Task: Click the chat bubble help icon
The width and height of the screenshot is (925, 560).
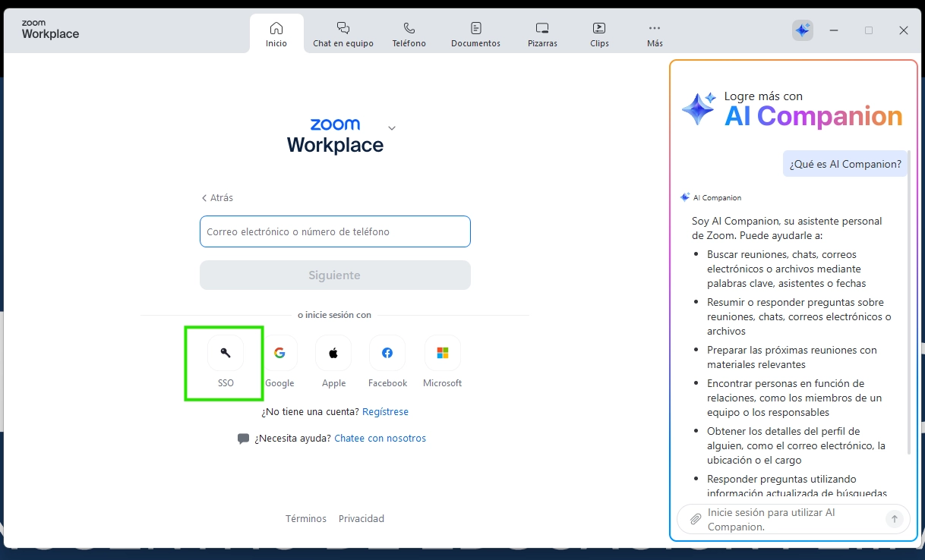Action: [243, 439]
